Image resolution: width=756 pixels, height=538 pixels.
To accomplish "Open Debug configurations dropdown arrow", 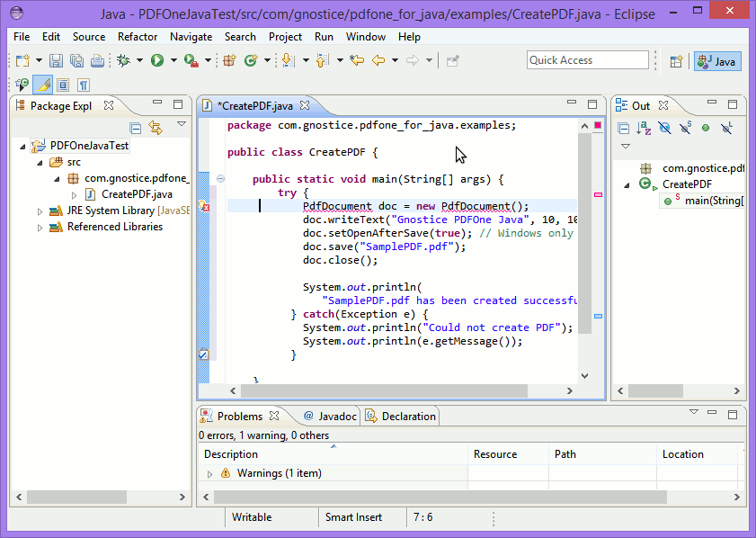I will pyautogui.click(x=140, y=60).
